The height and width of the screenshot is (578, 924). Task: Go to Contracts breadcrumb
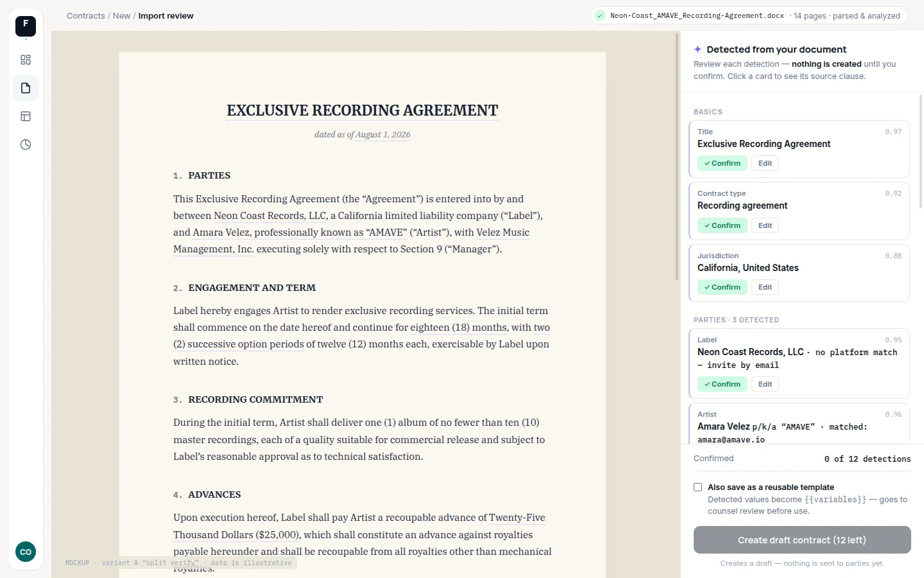tap(86, 15)
